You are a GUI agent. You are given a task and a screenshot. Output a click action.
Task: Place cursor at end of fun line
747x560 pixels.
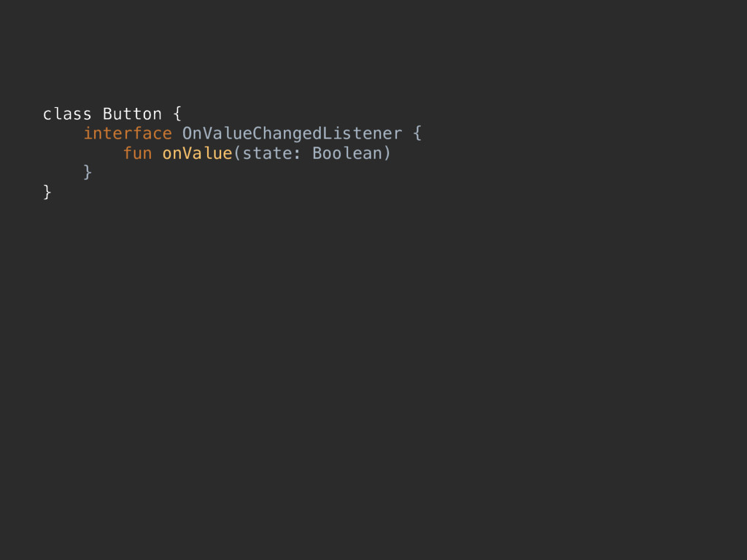point(392,153)
